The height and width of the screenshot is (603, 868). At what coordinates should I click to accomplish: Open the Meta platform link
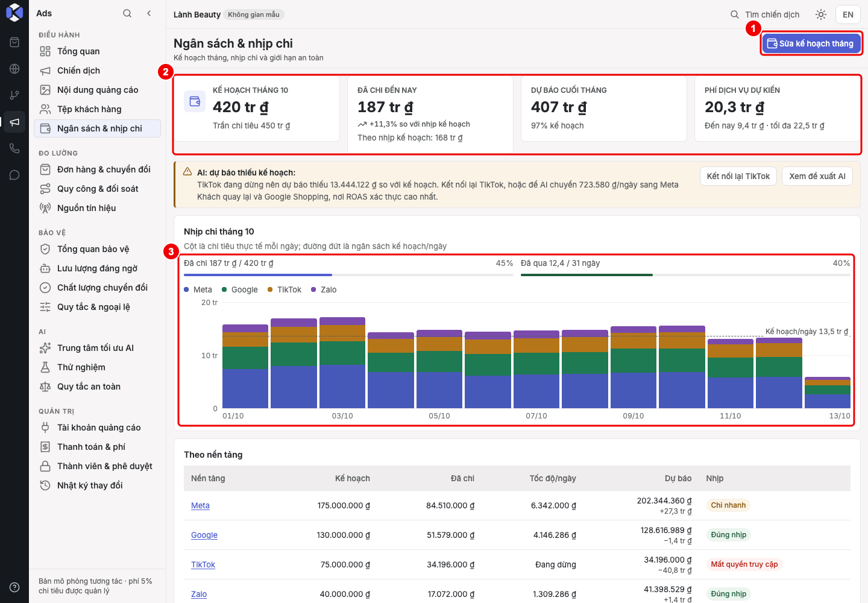click(200, 505)
